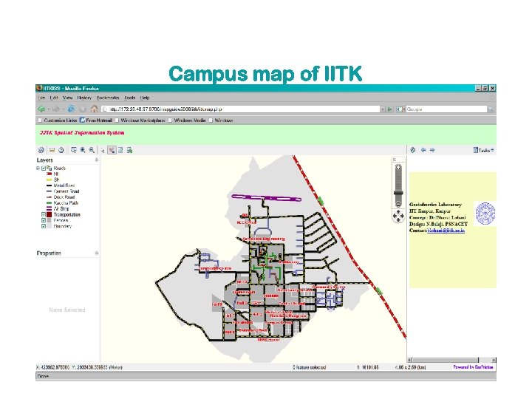Click the green Go button beside address bar
Viewport: 532px width, 399px height.
tap(390, 109)
